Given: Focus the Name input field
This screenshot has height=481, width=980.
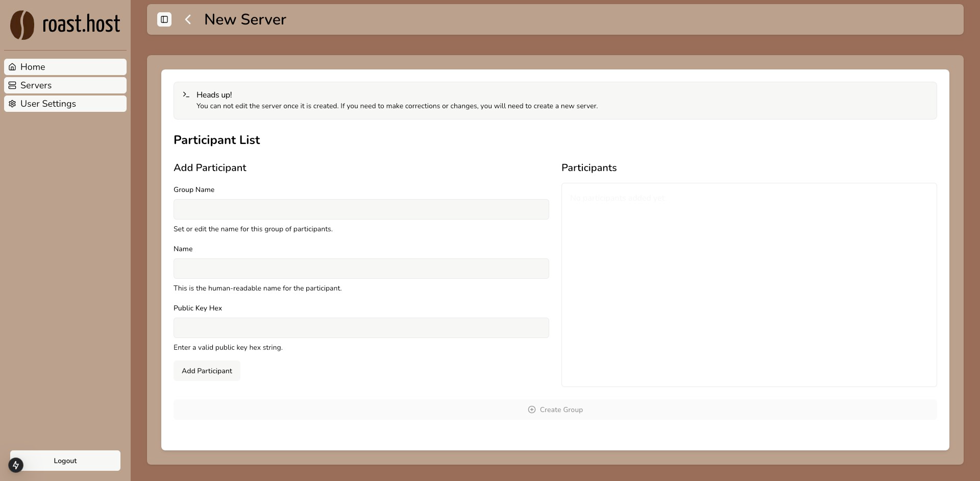Looking at the screenshot, I should [x=361, y=269].
